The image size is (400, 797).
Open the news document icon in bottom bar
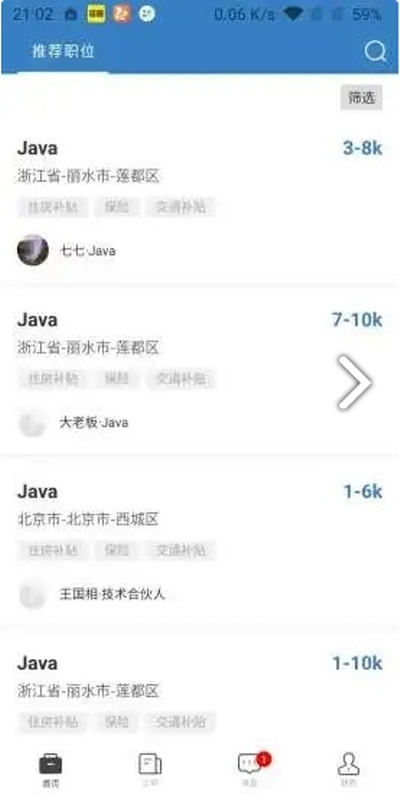click(x=150, y=764)
